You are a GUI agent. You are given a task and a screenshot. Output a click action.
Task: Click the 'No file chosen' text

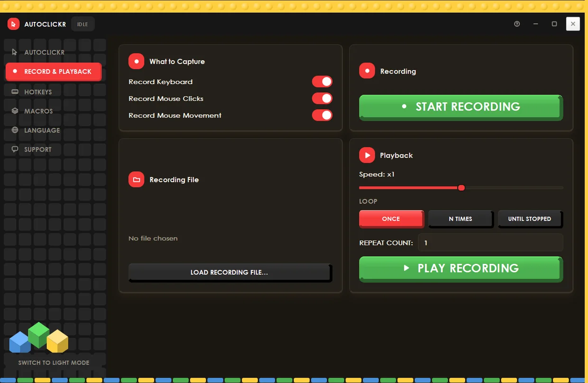click(153, 238)
